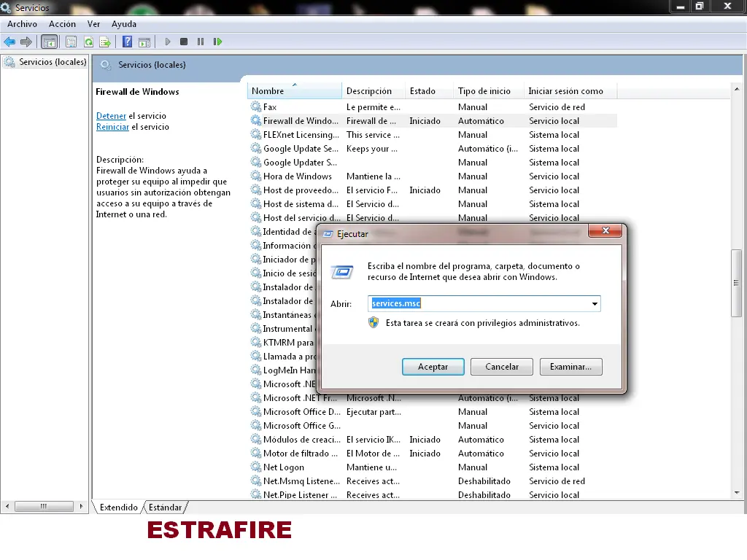Click the Start service play icon

coord(167,42)
